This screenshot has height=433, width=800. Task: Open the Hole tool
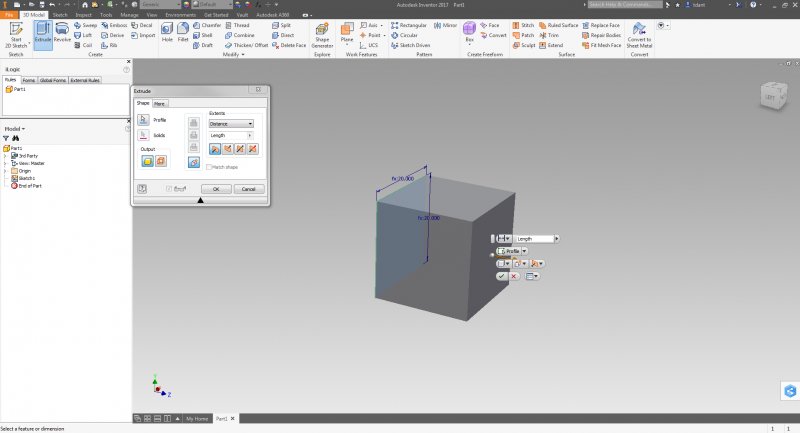(167, 33)
